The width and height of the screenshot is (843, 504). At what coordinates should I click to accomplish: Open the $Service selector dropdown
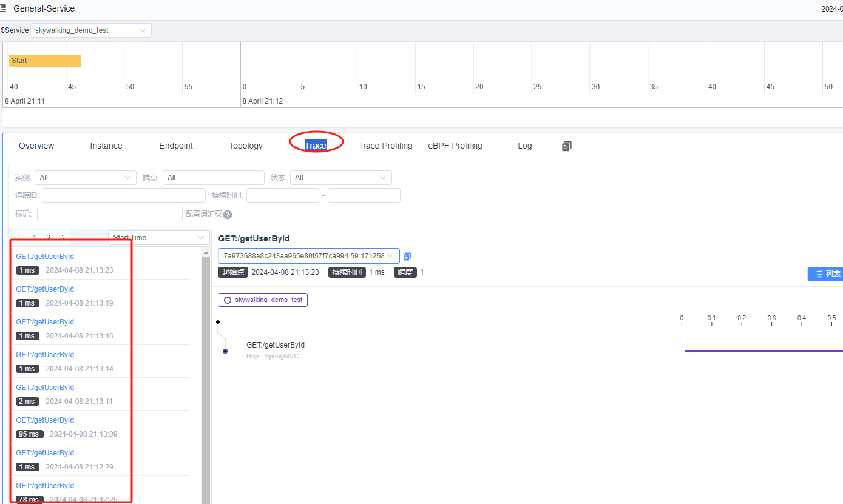(90, 30)
